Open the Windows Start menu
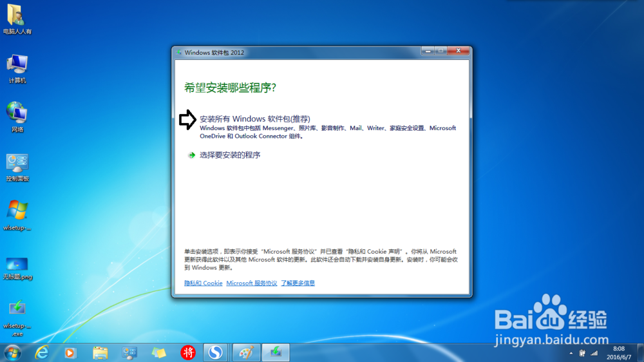644x362 pixels. [12, 352]
